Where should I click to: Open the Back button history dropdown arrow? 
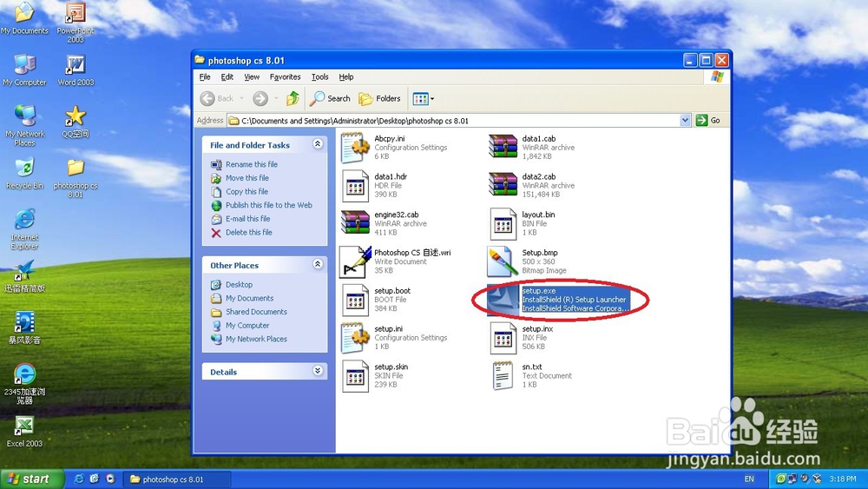pyautogui.click(x=242, y=98)
